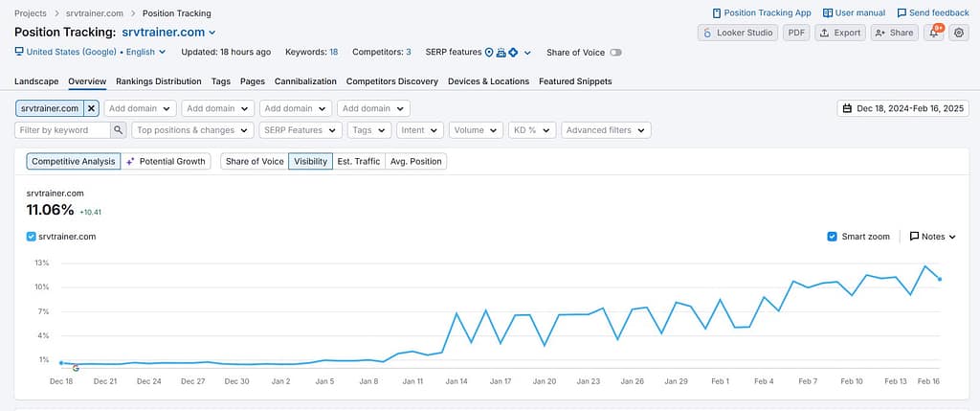Expand the Notes dropdown

(x=932, y=236)
